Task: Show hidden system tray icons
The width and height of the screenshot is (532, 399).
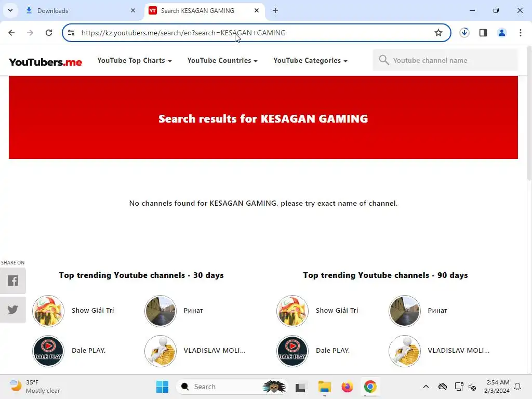Action: tap(426, 387)
